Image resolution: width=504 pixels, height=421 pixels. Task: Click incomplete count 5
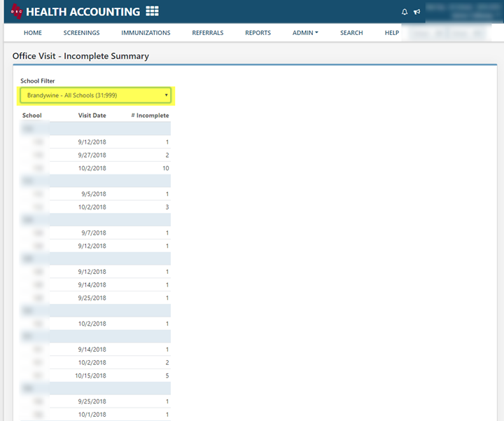point(167,375)
